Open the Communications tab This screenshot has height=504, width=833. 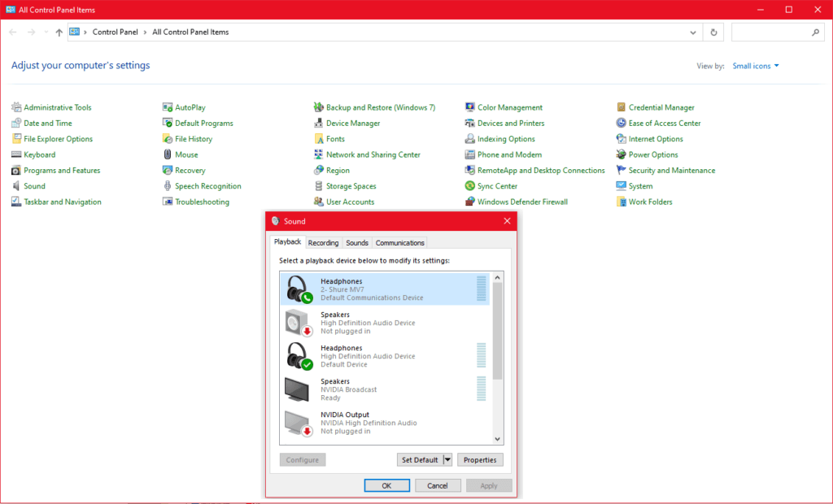click(399, 243)
